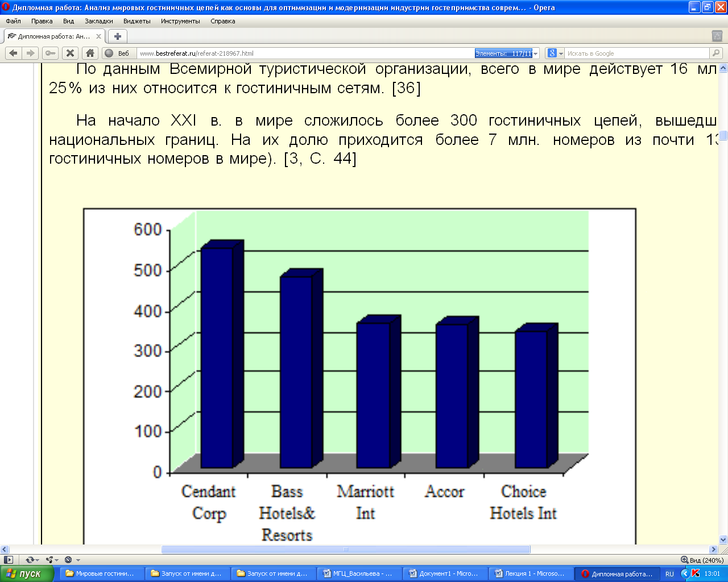Viewport: 728px width, 582px height.
Task: Expand the Opera Link dropdown arrow
Action: click(37, 560)
